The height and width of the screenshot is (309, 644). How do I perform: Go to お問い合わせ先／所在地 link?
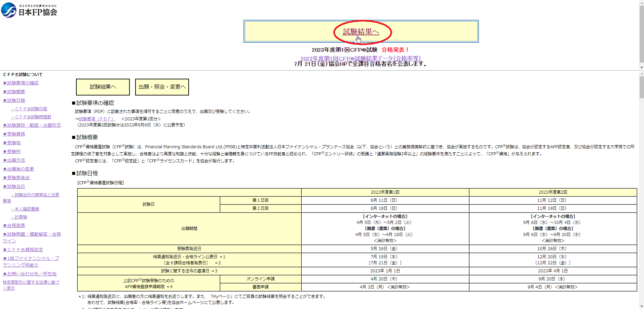pos(30,274)
